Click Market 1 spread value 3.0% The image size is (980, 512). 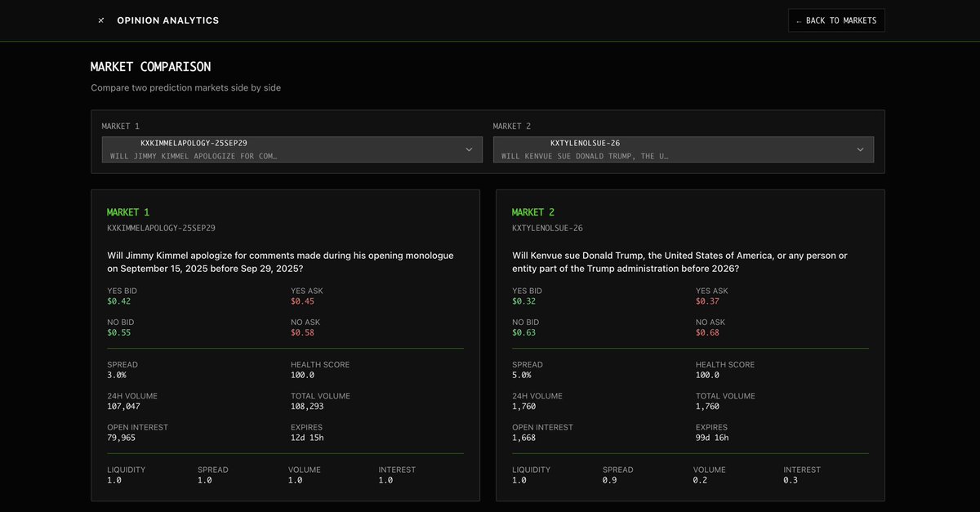(x=117, y=375)
